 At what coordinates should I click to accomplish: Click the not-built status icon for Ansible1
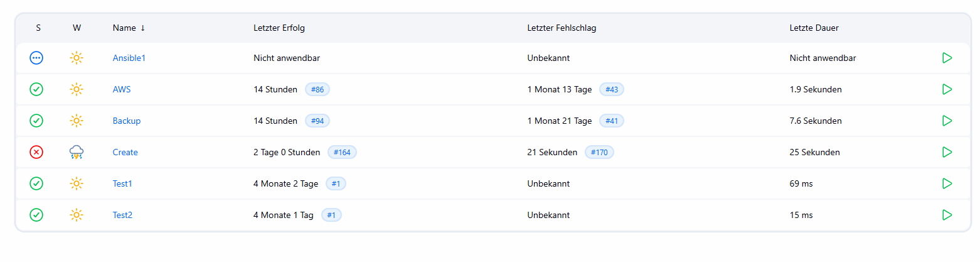click(x=36, y=58)
